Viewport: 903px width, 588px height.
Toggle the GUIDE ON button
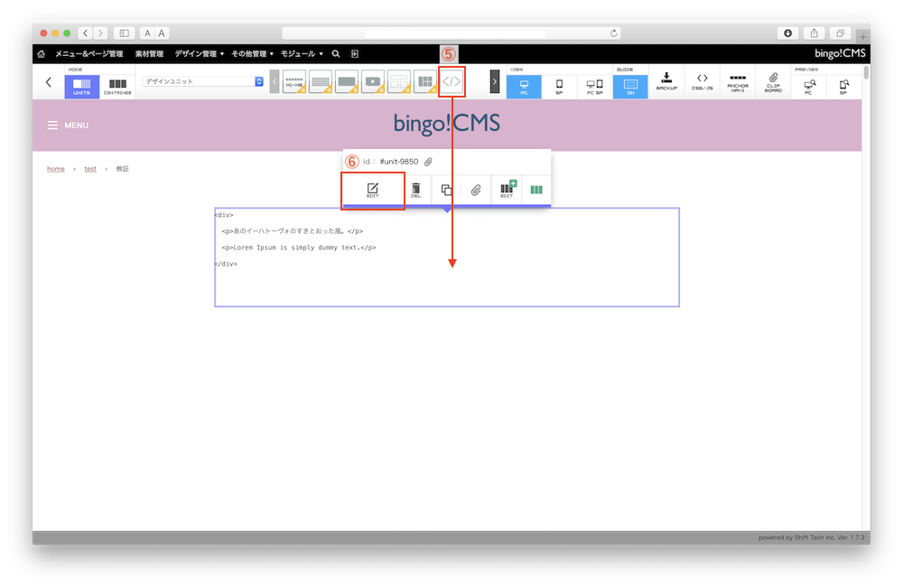630,87
